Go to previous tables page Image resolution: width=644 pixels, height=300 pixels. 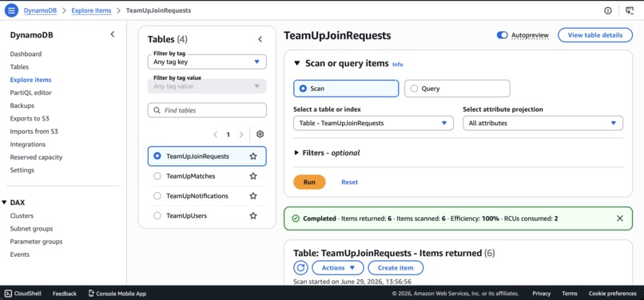point(215,135)
